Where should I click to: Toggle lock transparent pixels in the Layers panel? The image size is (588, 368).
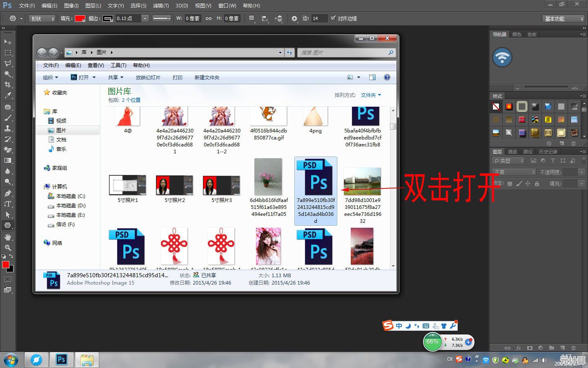click(x=509, y=184)
